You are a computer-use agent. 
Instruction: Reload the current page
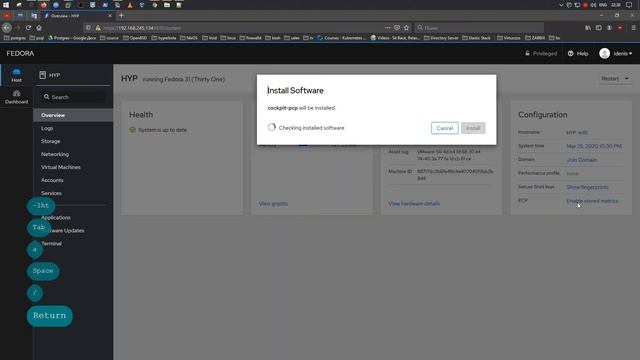pos(28,28)
